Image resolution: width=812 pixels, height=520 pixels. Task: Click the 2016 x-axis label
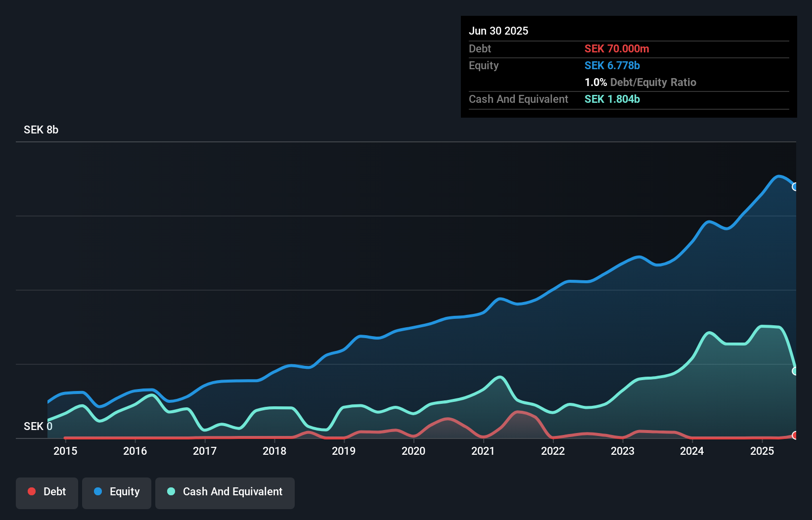135,451
